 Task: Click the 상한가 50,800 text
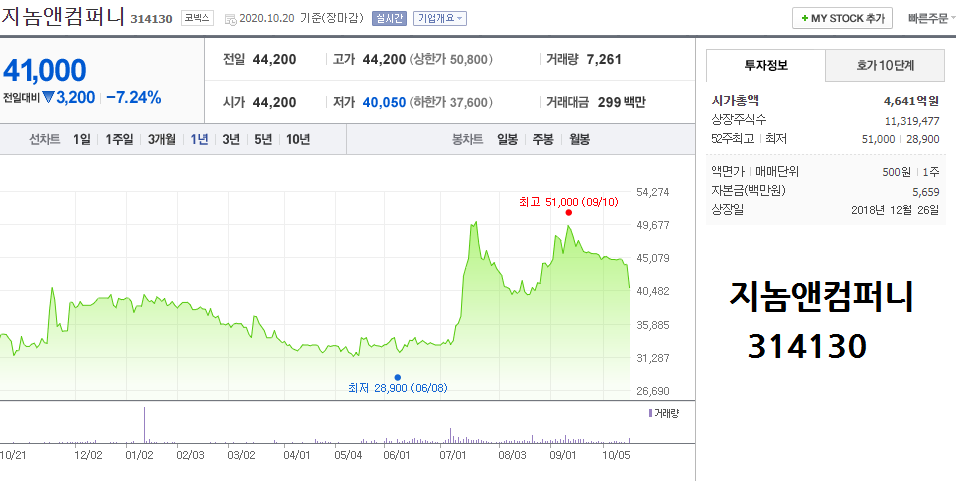coord(452,60)
